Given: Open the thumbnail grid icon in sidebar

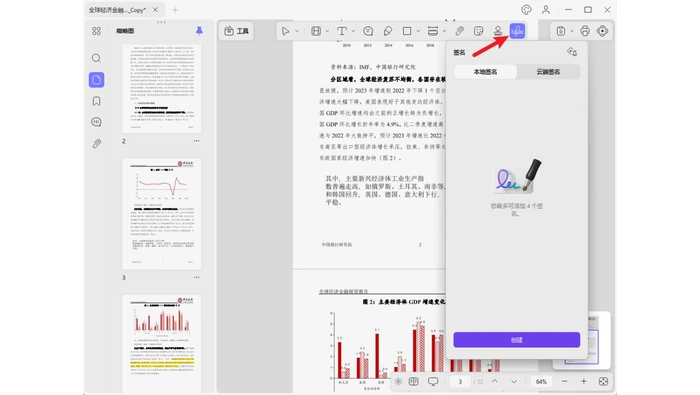Looking at the screenshot, I should point(96,31).
